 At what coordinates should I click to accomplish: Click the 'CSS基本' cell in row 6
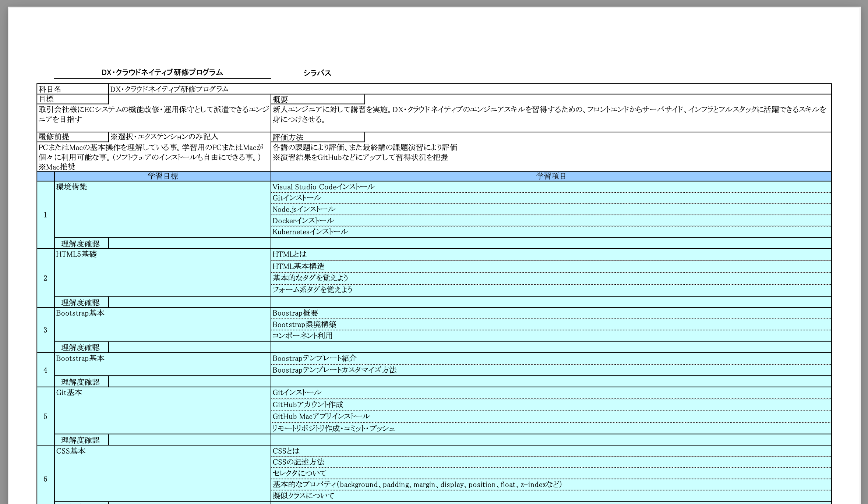[71, 451]
